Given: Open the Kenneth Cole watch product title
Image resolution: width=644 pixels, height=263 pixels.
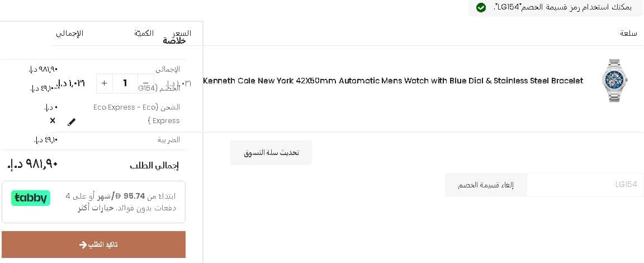Looking at the screenshot, I should 392,81.
